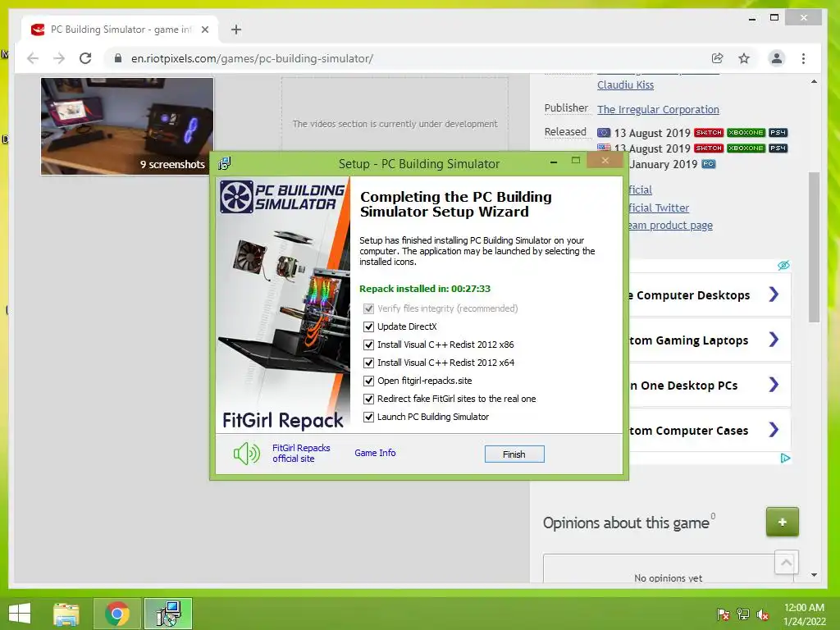
Task: Open the Steam product page link
Action: [670, 226]
